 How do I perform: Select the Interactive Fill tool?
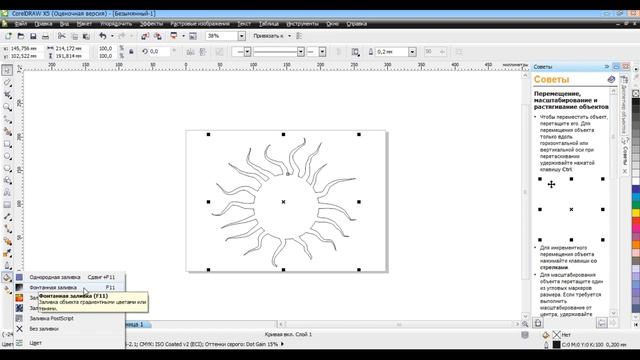[7, 290]
